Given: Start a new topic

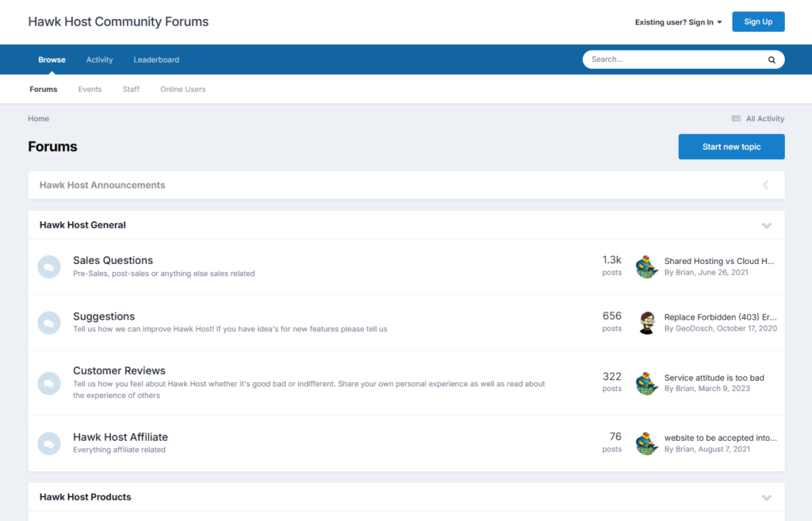Looking at the screenshot, I should click(x=731, y=147).
